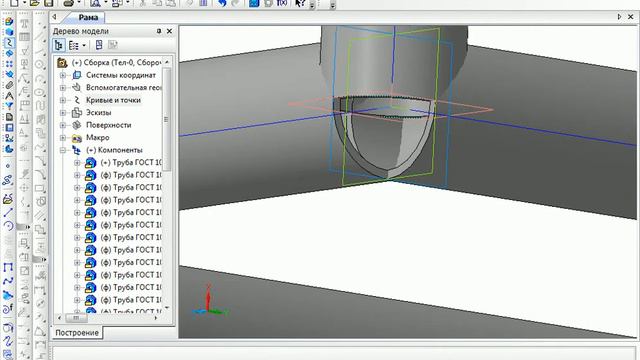Image resolution: width=640 pixels, height=360 pixels.
Task: Pin the Дерево модели panel
Action: pyautogui.click(x=159, y=31)
